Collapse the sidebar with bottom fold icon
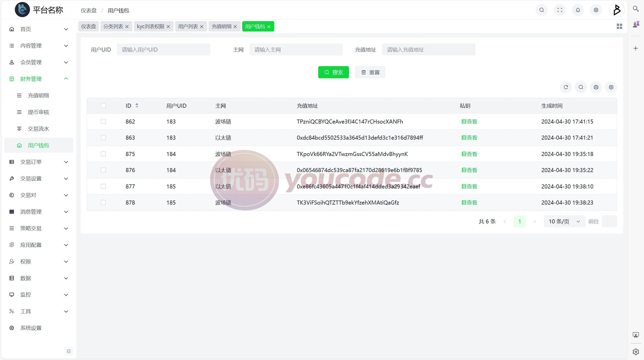This screenshot has width=644, height=360. click(x=69, y=351)
